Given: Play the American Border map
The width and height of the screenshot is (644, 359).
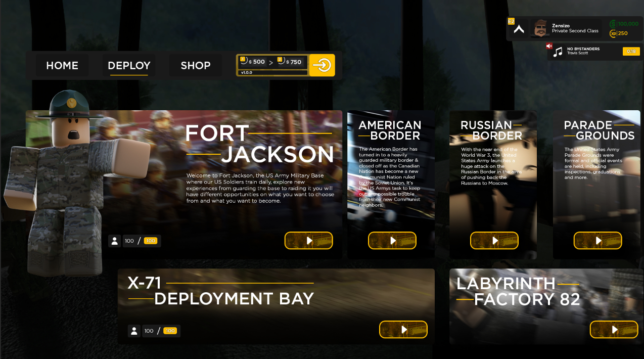Looking at the screenshot, I should 392,241.
